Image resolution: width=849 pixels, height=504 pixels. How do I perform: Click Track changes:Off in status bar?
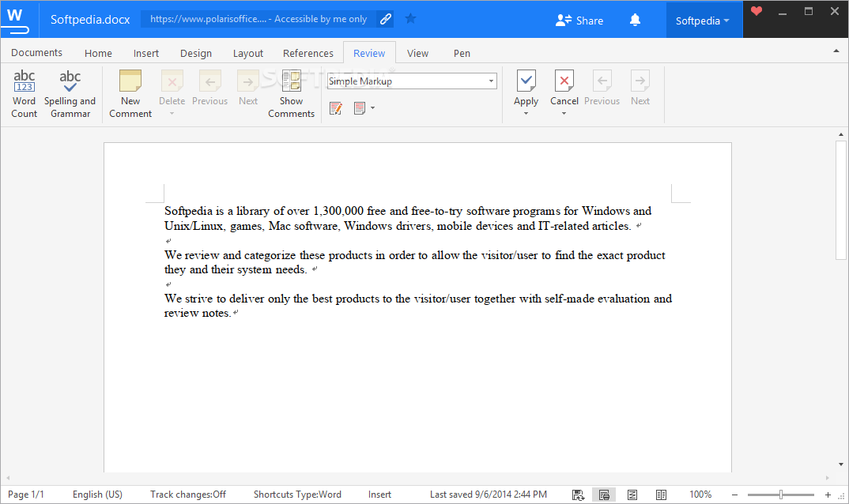coord(188,495)
